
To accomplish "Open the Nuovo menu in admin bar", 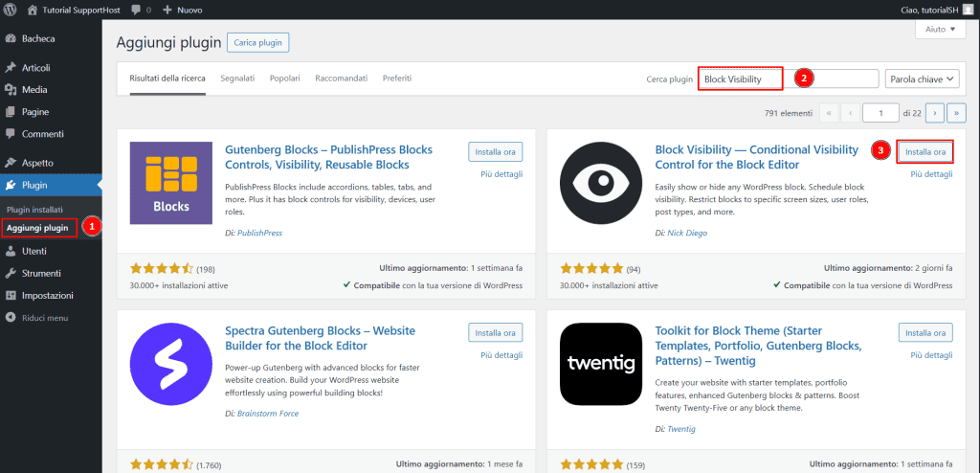I will (x=183, y=11).
